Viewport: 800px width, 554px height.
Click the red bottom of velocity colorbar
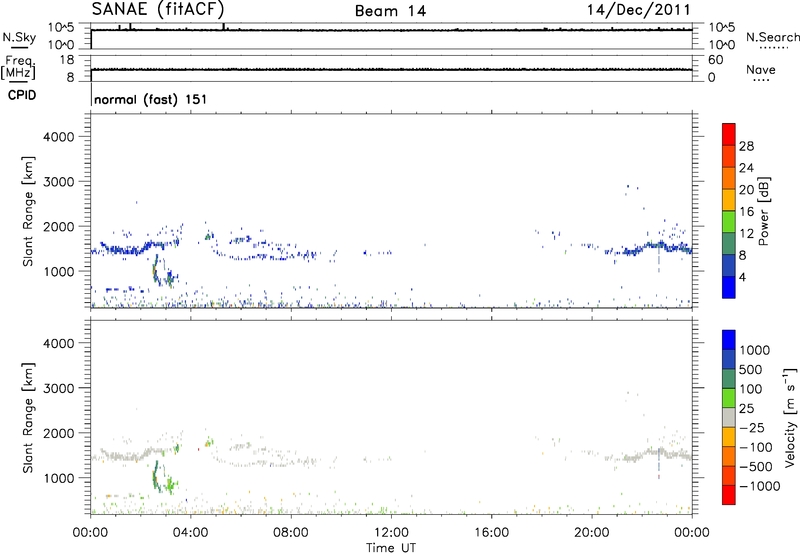pyautogui.click(x=729, y=495)
